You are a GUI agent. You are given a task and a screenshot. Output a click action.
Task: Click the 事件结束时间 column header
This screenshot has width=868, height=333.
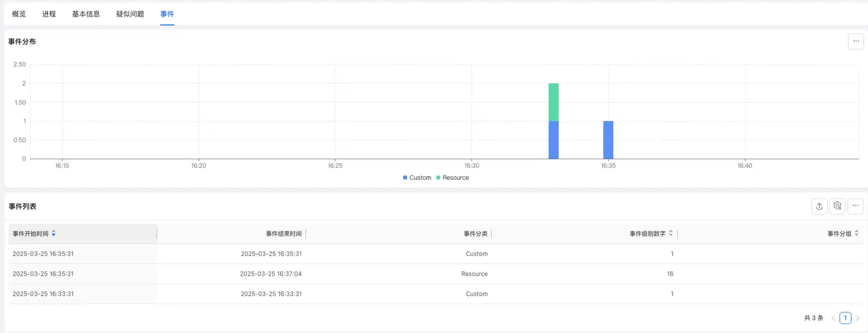point(283,233)
